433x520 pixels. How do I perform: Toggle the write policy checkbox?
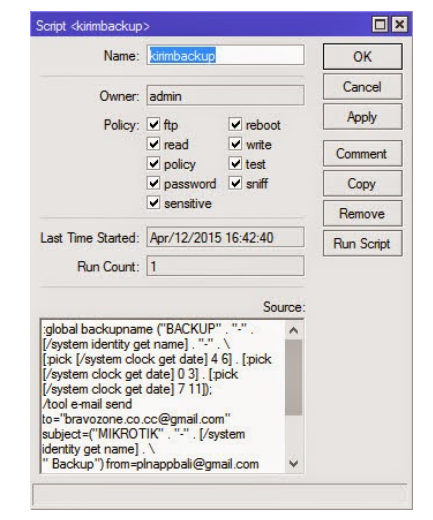click(235, 144)
